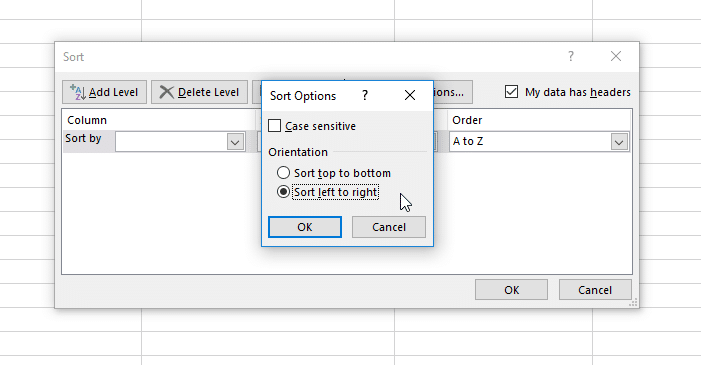Close the Sort Options dialog with X
Screen dimensions: 701x365
pyautogui.click(x=410, y=95)
